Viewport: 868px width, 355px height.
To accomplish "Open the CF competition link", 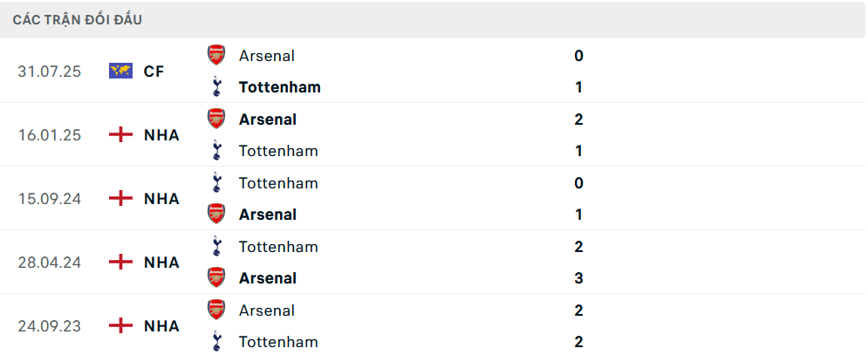I will [x=154, y=72].
